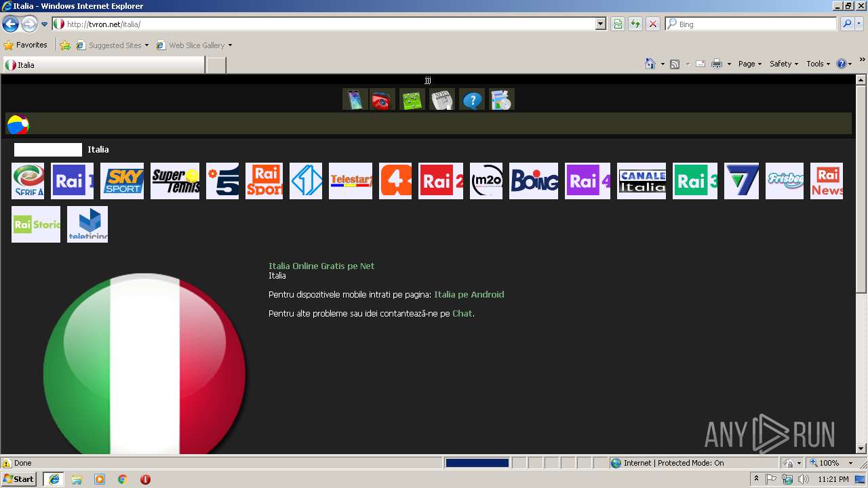Open the Rai 1 channel
This screenshot has width=868, height=488.
[x=73, y=181]
